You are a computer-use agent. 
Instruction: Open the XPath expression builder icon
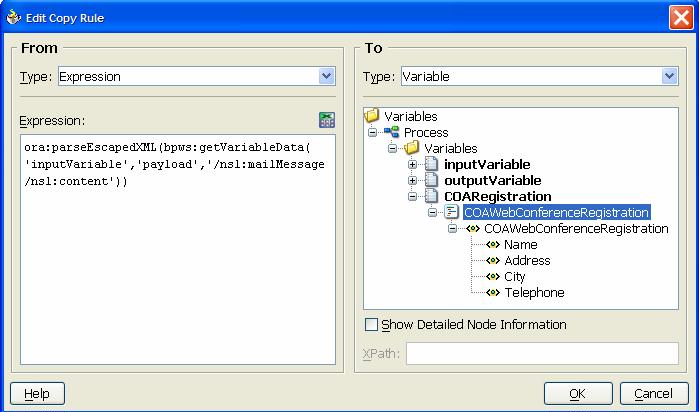tap(326, 120)
